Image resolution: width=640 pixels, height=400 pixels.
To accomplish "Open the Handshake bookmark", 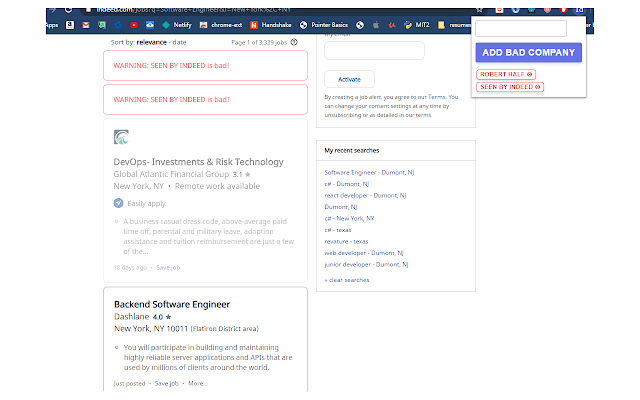I will [271, 25].
